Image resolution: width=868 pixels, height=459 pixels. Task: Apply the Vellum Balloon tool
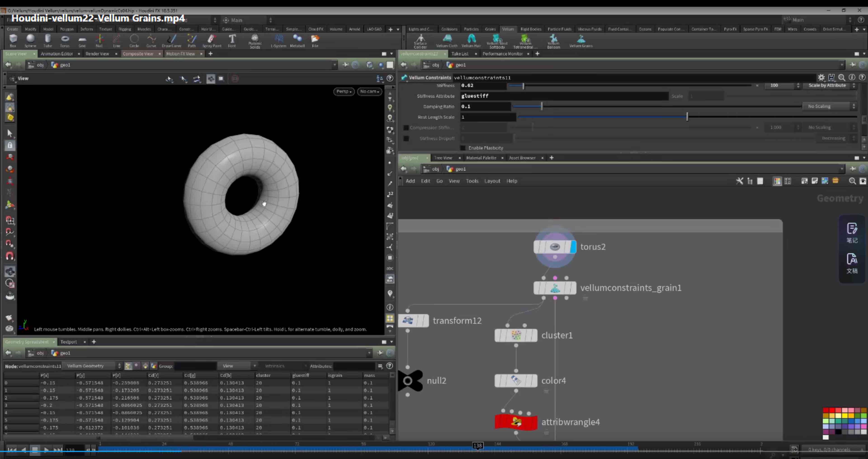tap(553, 41)
